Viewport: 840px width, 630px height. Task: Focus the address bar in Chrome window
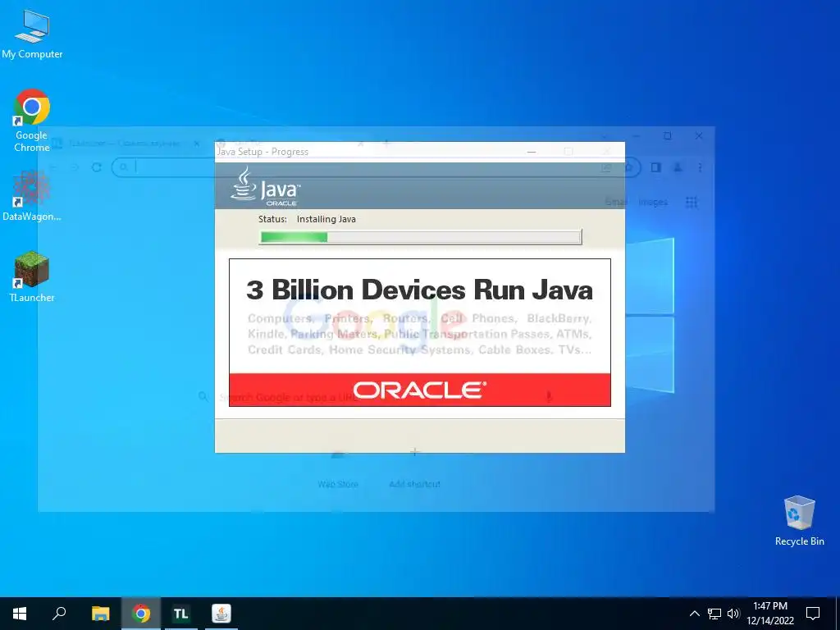pyautogui.click(x=375, y=167)
